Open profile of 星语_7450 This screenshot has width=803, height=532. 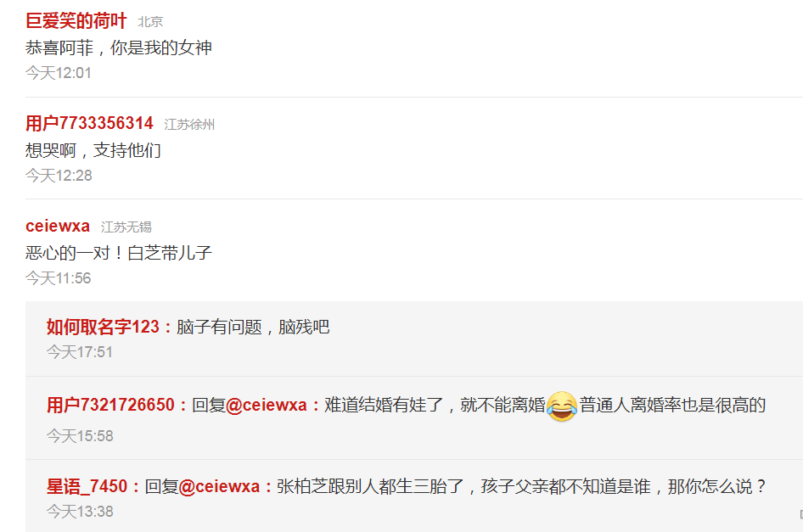87,486
